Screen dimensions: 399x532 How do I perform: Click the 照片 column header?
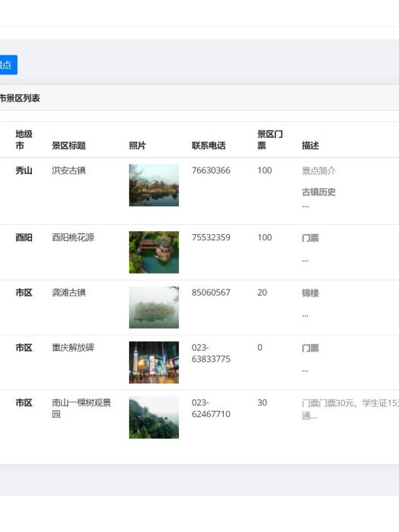pos(137,146)
